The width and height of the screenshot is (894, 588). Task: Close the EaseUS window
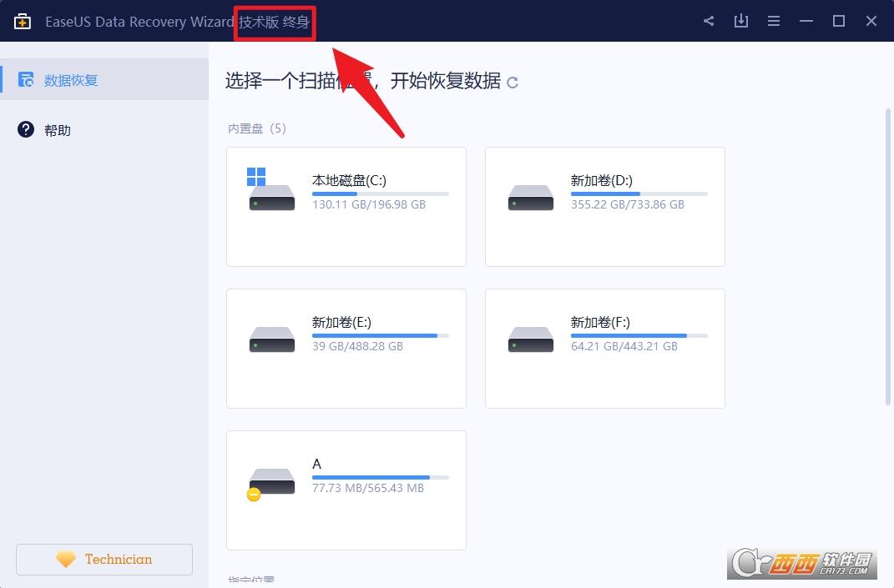point(871,21)
